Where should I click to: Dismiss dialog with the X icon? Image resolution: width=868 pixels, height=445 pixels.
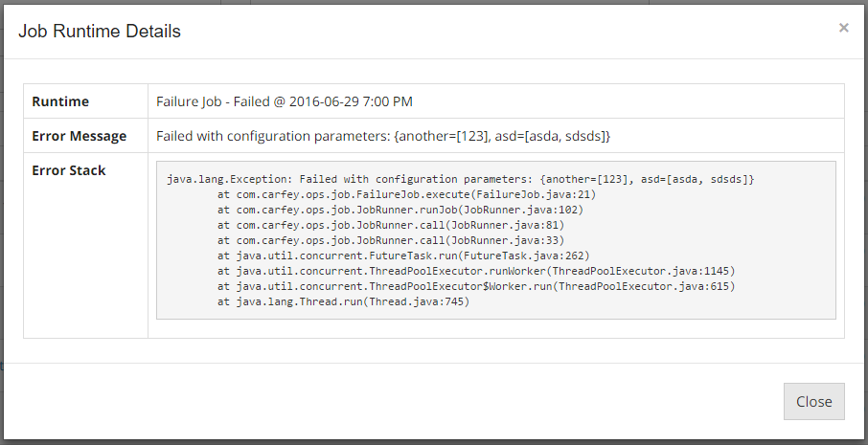[843, 28]
